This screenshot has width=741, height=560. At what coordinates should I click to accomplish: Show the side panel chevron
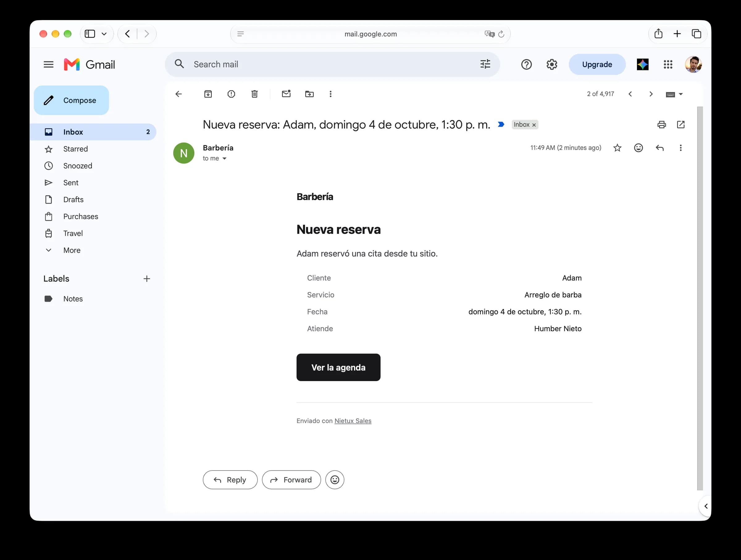706,506
